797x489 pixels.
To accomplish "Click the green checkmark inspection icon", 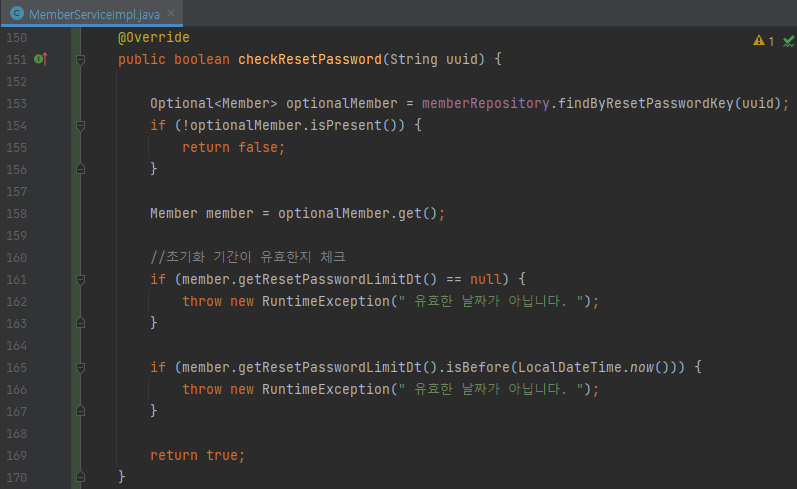I will point(788,41).
